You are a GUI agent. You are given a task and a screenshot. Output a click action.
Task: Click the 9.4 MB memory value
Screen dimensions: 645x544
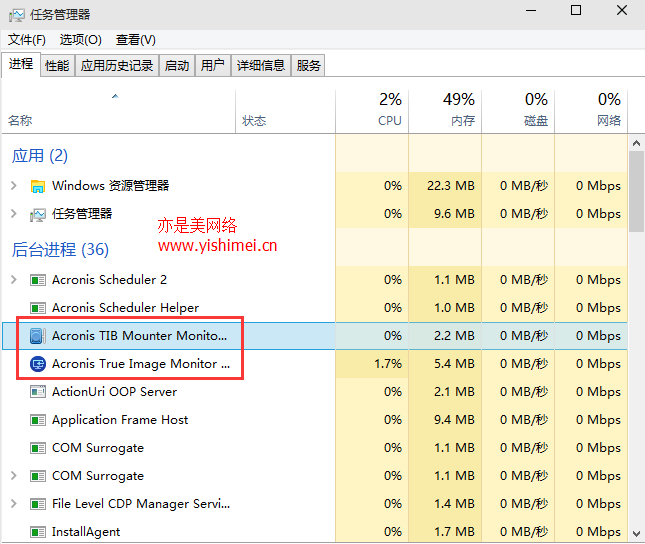click(x=455, y=420)
